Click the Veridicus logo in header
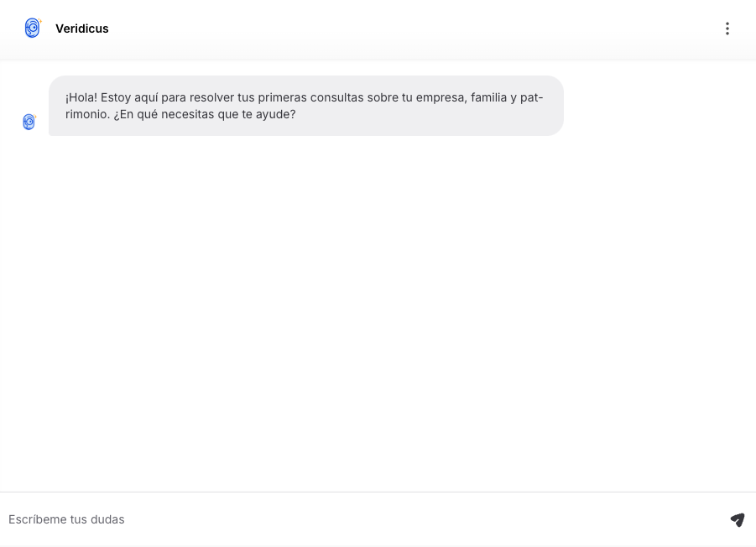The image size is (756, 547). (33, 28)
